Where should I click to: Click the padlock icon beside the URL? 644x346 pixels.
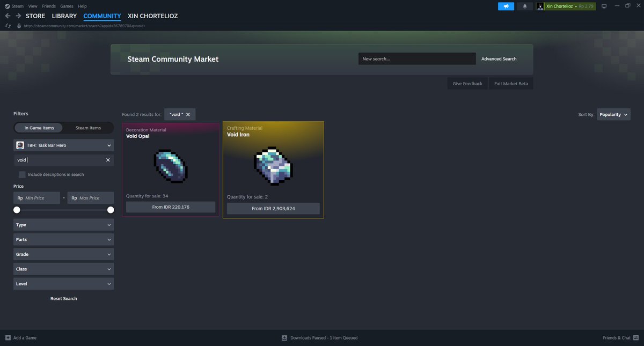(19, 26)
